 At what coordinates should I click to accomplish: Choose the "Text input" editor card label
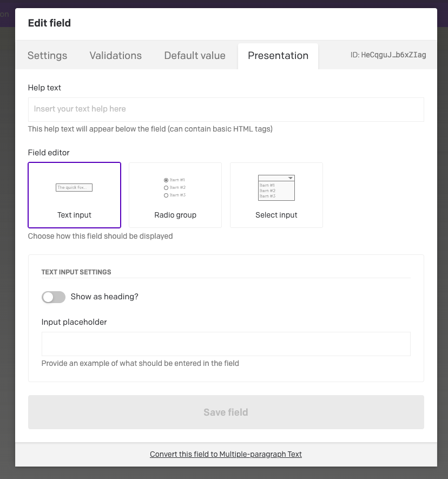coord(74,215)
